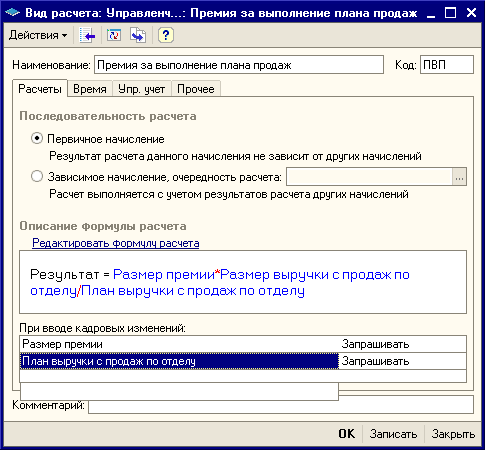This screenshot has height=450, width=485.
Task: Select the Размер премии table row
Action: point(243,344)
